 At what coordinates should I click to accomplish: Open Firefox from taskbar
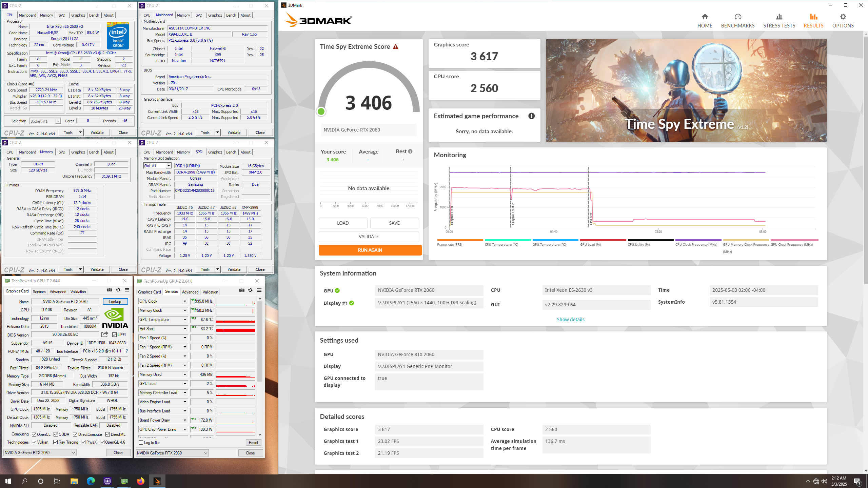pos(140,481)
